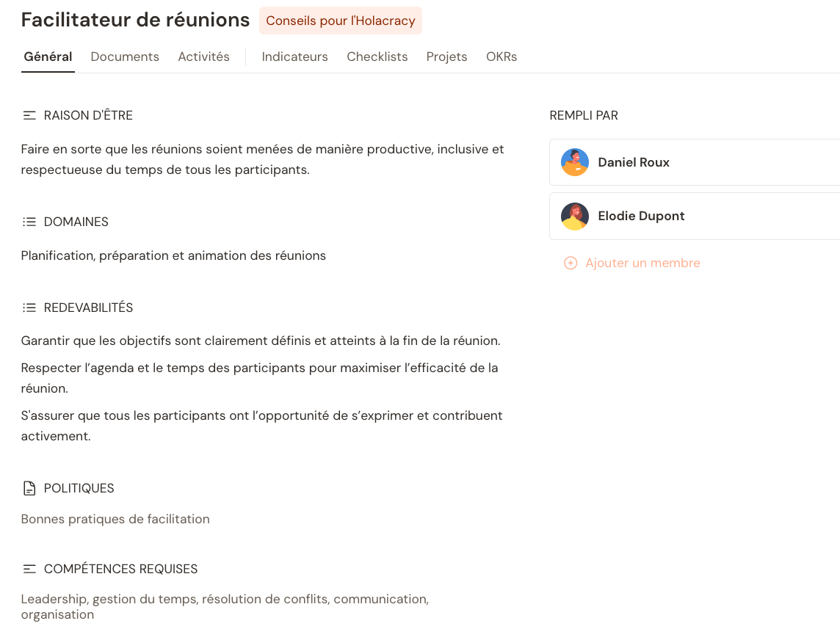Open Bonnes pratiques de facilitation policy
Screen dimensions: 840x640
115,519
